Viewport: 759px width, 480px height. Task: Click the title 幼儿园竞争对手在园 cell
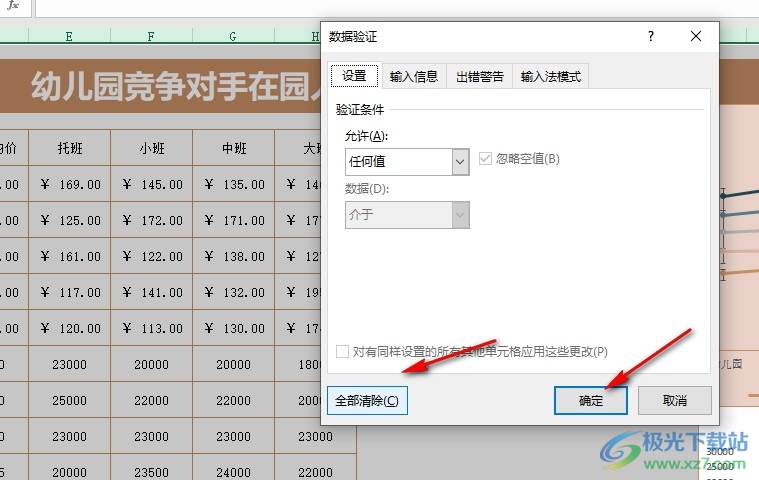[160, 86]
